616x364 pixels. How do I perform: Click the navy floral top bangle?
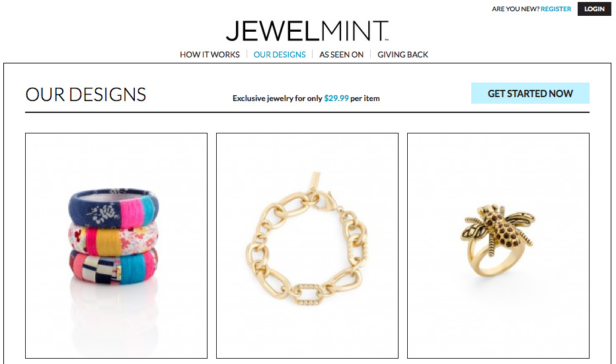point(114,207)
